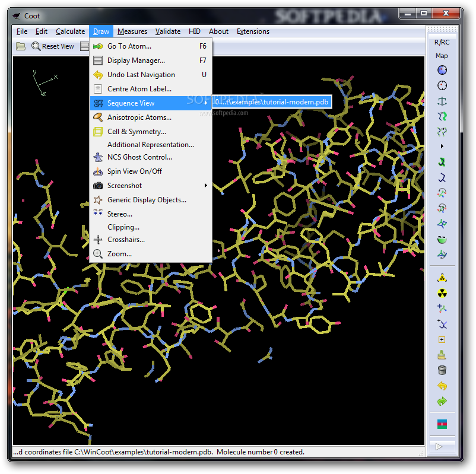Click the green half-sphere side chain flip icon
The height and width of the screenshot is (474, 476).
coord(442,240)
